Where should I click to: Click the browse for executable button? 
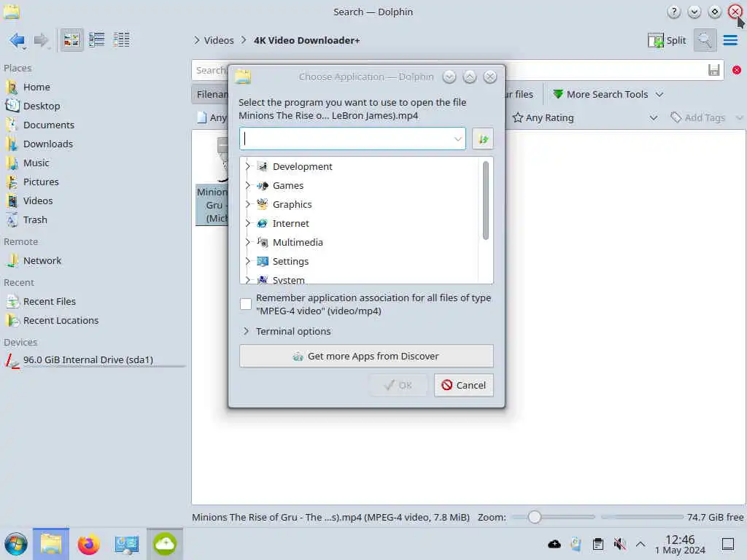click(483, 139)
